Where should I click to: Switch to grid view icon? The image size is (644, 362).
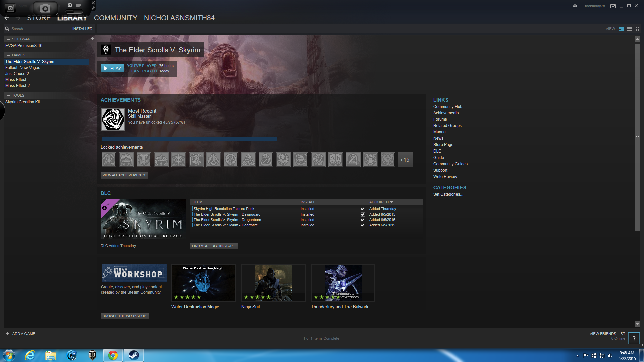(x=637, y=29)
